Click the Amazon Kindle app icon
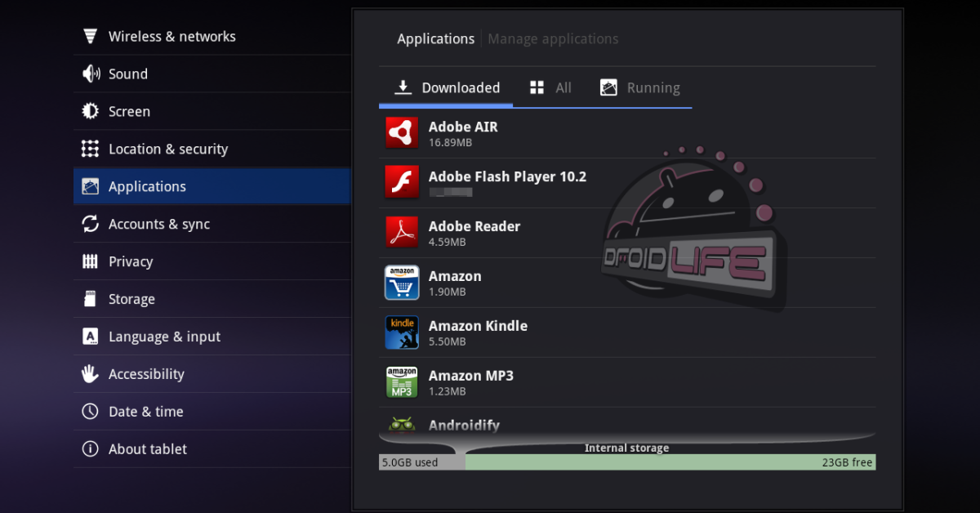980x513 pixels. point(401,332)
